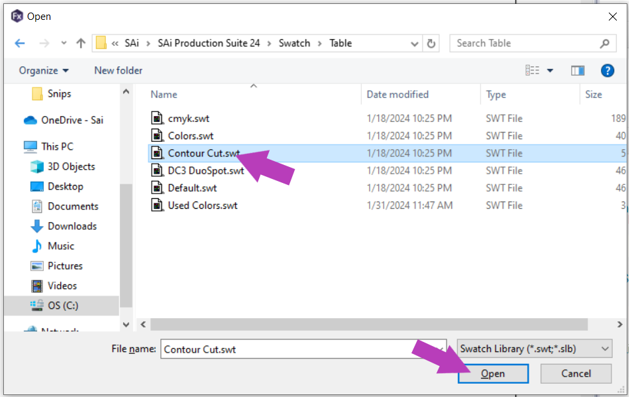Open the help question mark icon

point(607,71)
